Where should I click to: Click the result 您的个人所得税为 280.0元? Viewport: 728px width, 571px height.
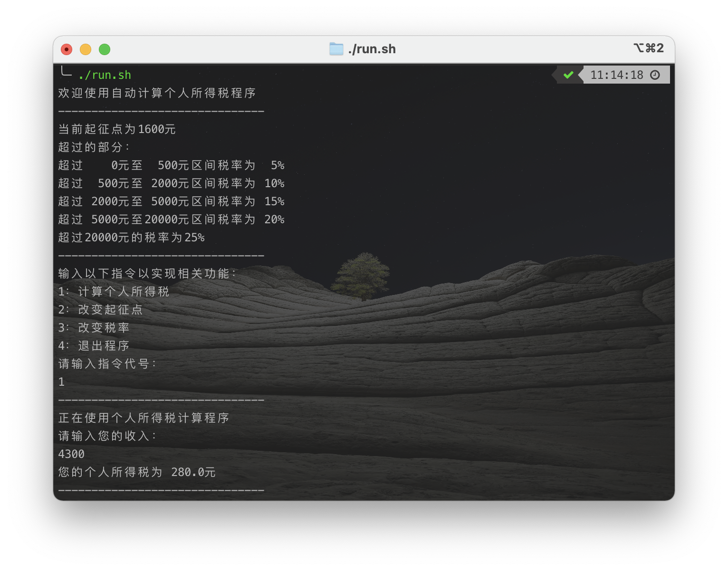click(137, 472)
